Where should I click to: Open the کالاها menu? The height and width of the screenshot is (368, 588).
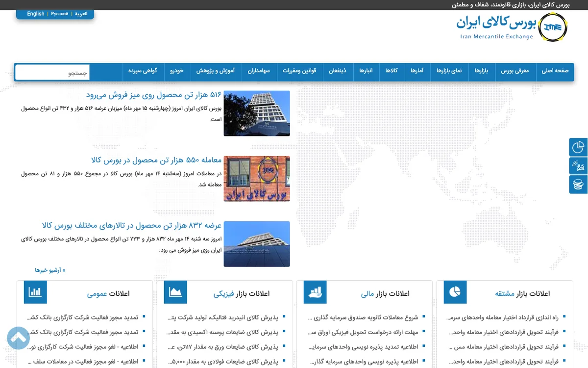[x=391, y=71]
